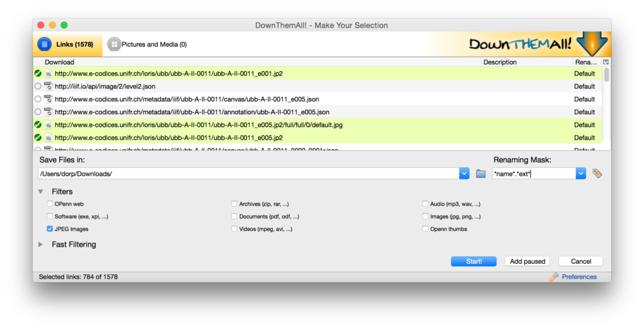
Task: Check the level2.json link row
Action: (x=38, y=86)
